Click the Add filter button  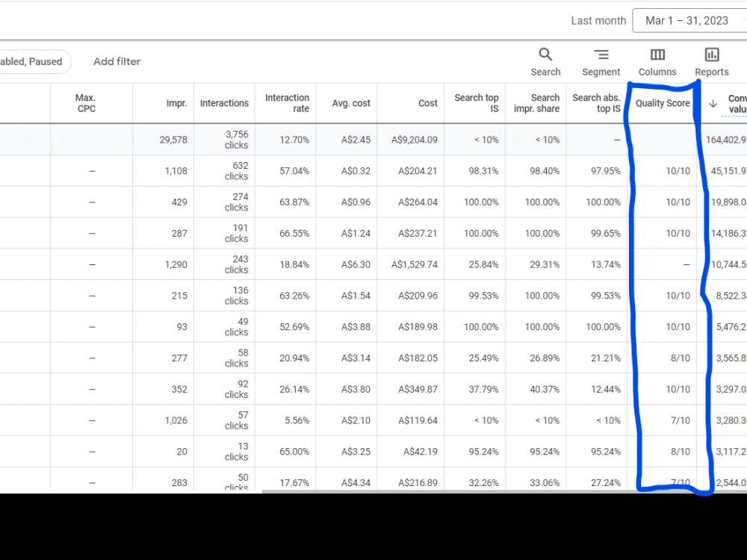[x=117, y=61]
